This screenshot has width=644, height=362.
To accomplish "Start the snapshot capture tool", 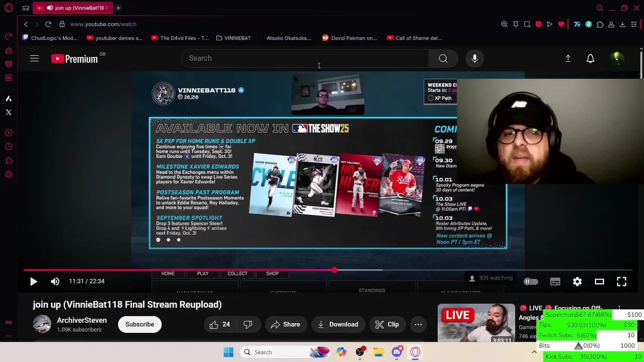I will (527, 24).
